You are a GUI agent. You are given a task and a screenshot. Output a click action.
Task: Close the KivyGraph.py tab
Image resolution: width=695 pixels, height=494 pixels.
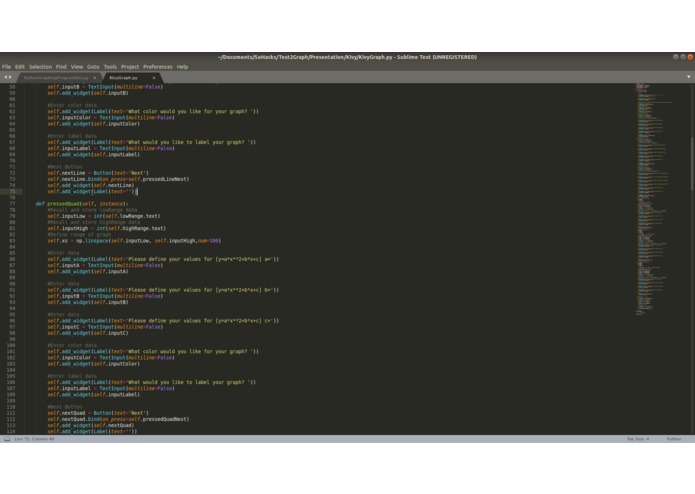(x=154, y=78)
